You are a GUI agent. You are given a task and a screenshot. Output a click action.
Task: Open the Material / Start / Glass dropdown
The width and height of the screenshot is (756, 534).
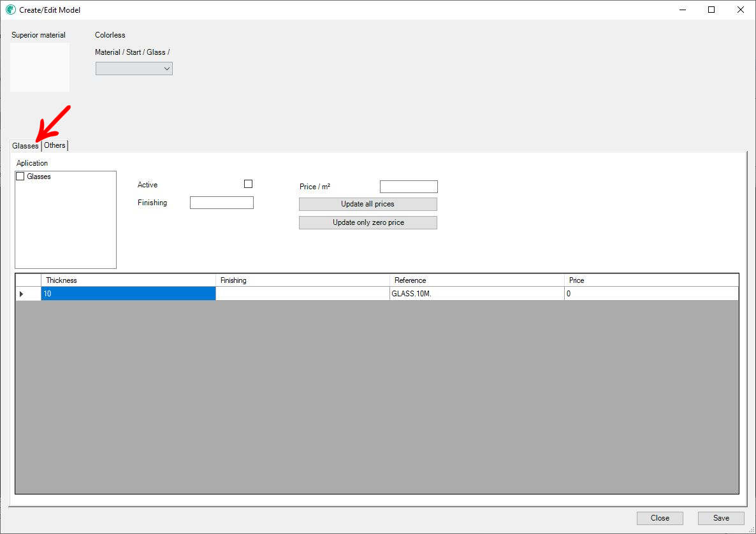[134, 68]
